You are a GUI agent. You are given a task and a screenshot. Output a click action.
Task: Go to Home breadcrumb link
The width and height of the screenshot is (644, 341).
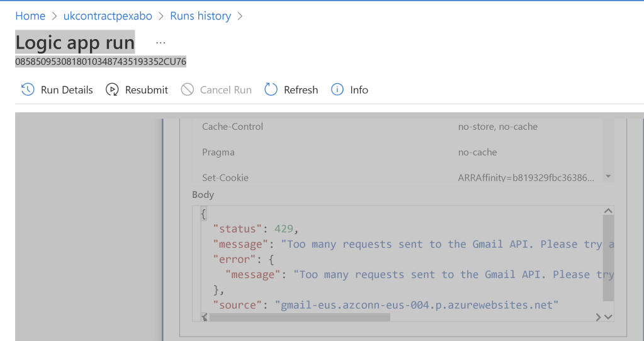[x=30, y=16]
